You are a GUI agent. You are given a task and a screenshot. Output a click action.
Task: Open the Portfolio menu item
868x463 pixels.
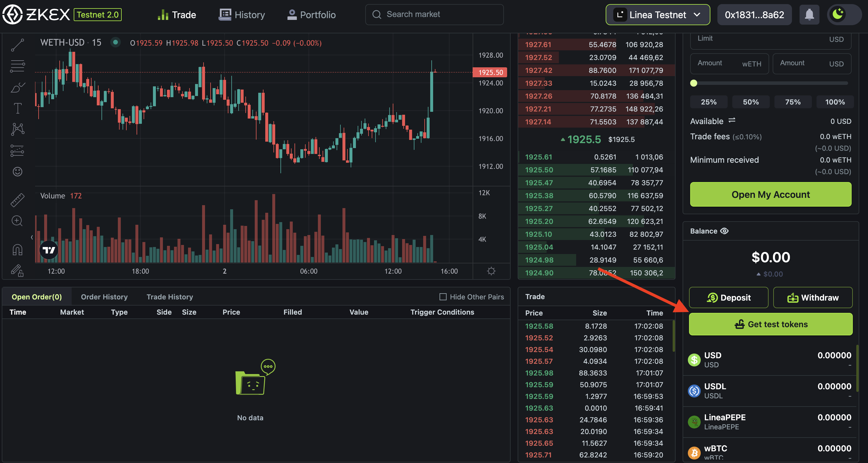pos(311,15)
